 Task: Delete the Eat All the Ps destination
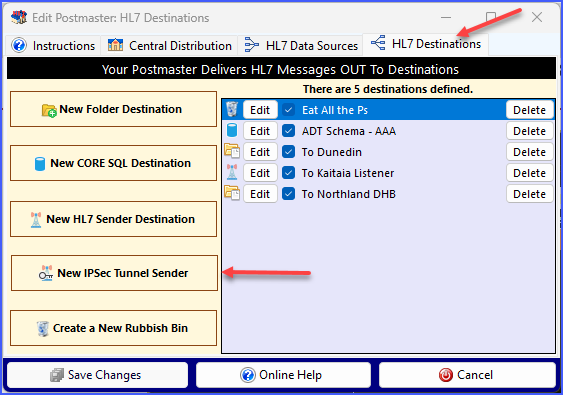point(530,110)
